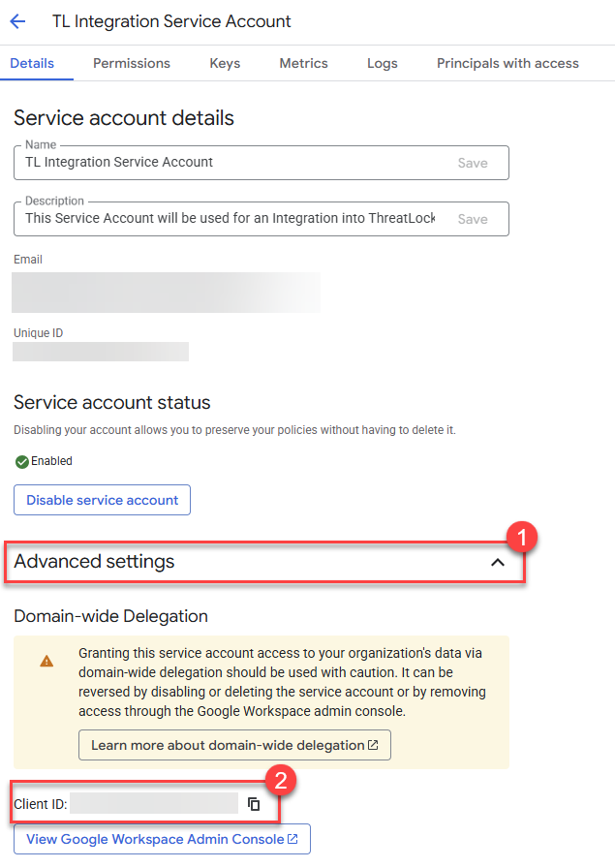Collapse Advanced settings using the chevron
The height and width of the screenshot is (868, 615).
(x=498, y=563)
